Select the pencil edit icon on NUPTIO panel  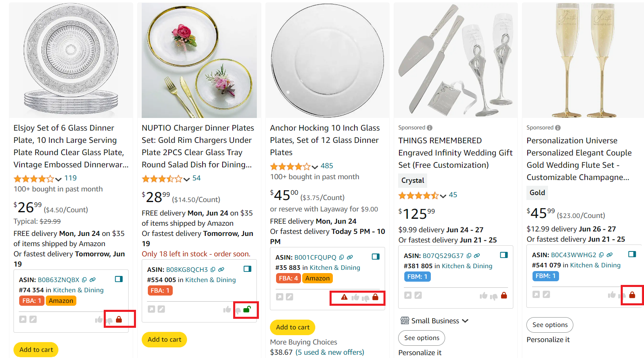[161, 309]
